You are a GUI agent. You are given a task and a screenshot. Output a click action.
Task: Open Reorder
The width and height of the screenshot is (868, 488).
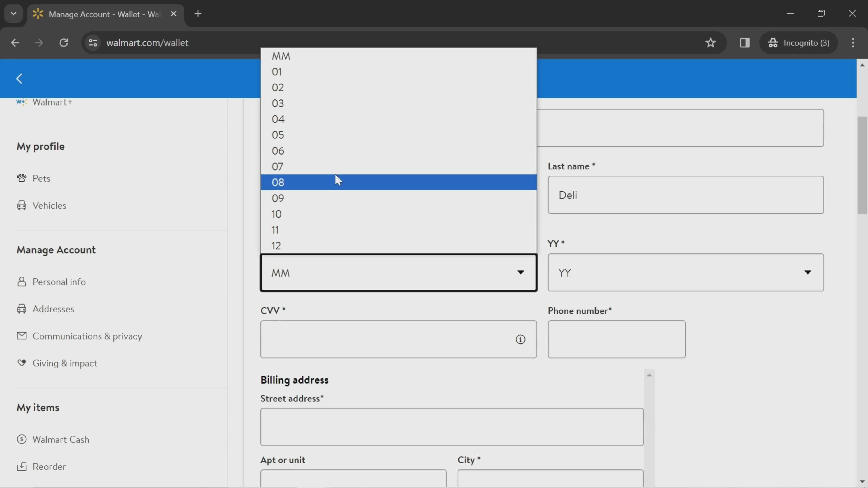point(49,467)
